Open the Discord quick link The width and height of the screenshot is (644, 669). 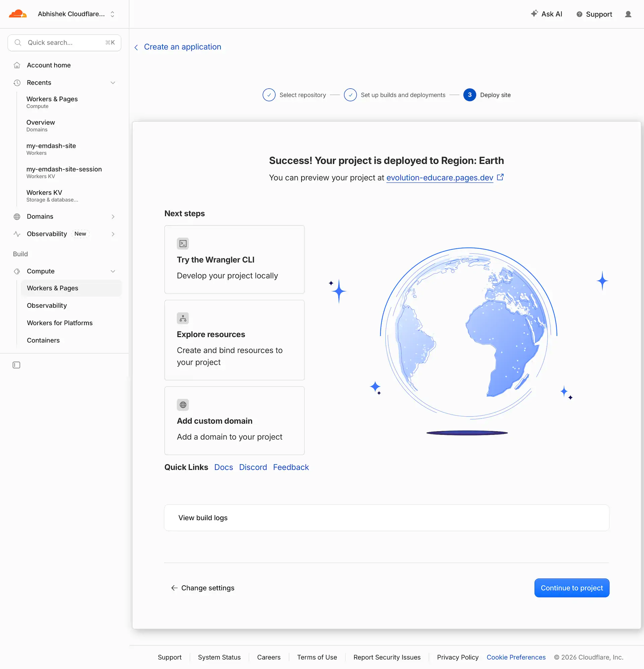tap(253, 467)
